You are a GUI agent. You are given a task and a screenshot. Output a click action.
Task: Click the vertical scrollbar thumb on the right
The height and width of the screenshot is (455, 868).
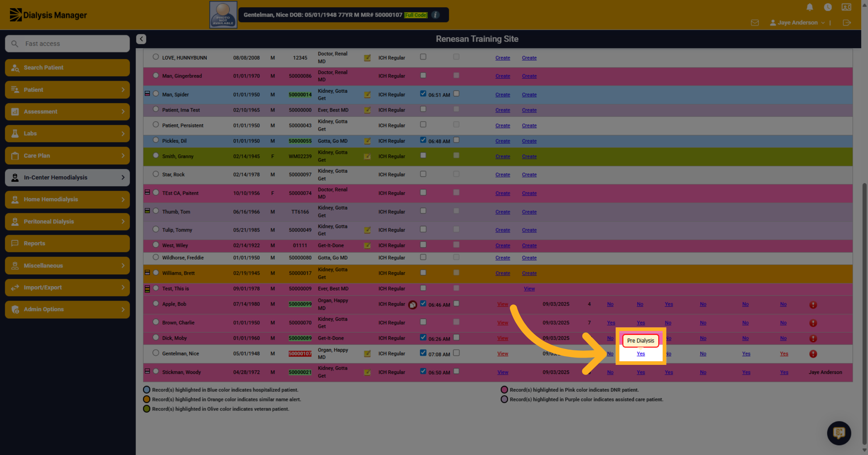[864, 313]
